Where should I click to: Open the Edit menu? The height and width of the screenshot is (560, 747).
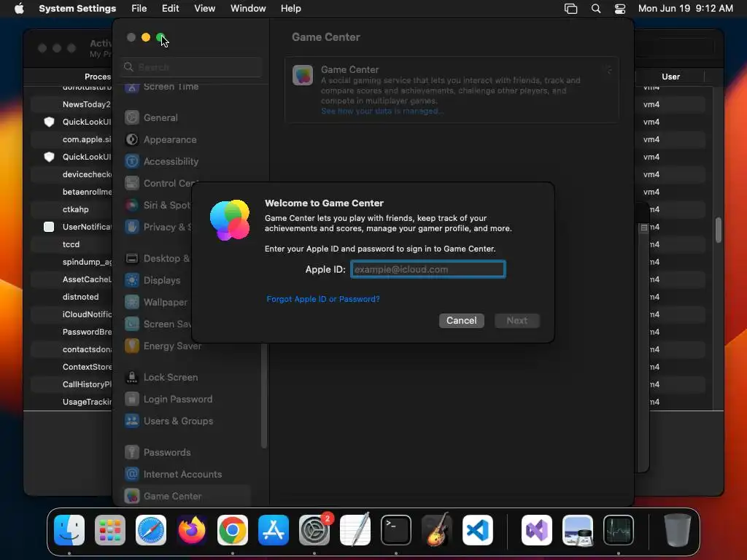click(x=170, y=9)
